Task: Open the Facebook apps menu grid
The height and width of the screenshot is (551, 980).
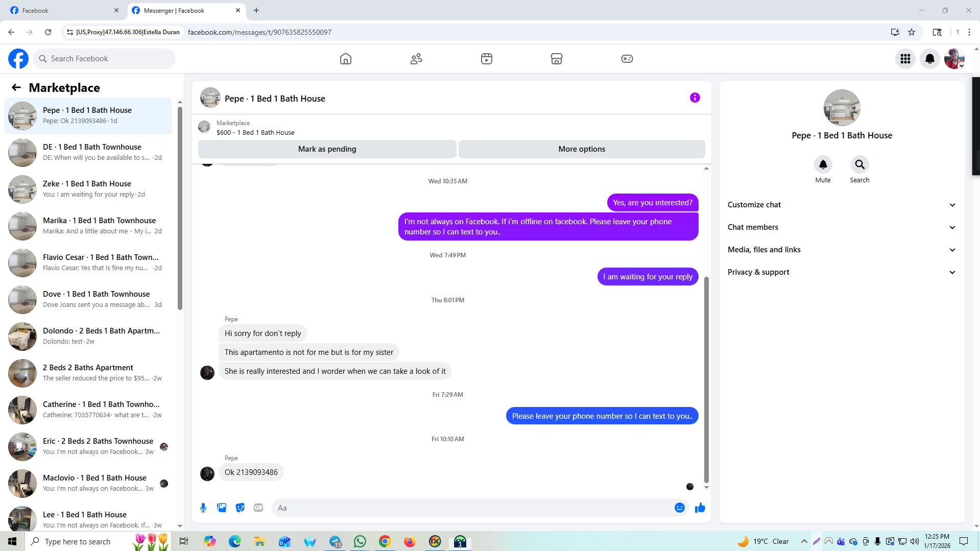Action: pyautogui.click(x=905, y=59)
